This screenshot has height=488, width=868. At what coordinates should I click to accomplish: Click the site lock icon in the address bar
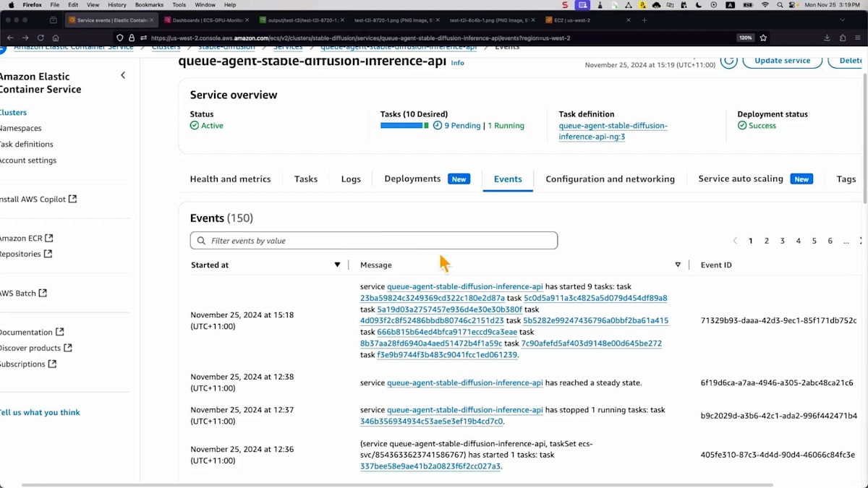(x=131, y=38)
